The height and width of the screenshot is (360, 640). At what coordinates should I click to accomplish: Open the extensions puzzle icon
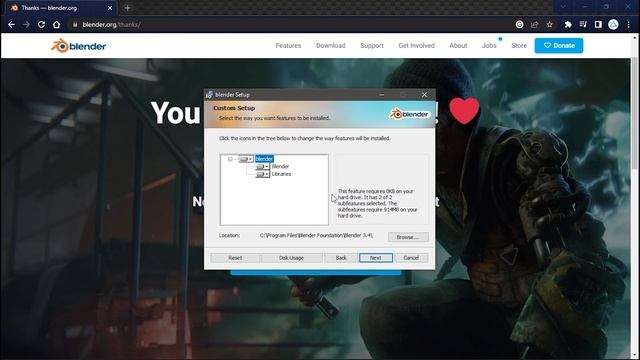[568, 24]
